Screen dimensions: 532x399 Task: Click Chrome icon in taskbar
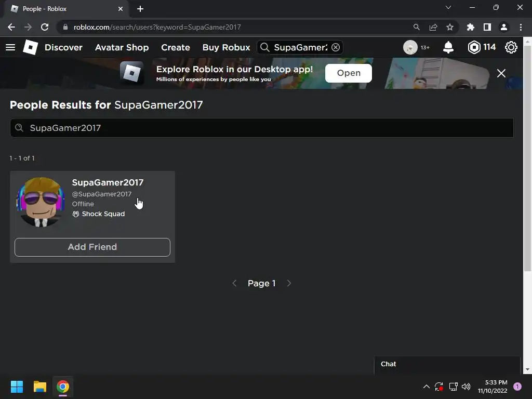point(63,387)
